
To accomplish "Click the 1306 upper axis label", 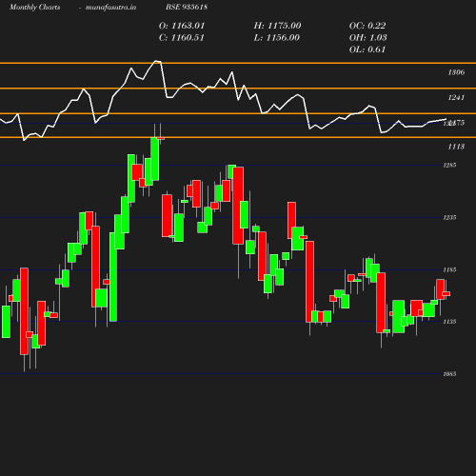I will (x=456, y=72).
